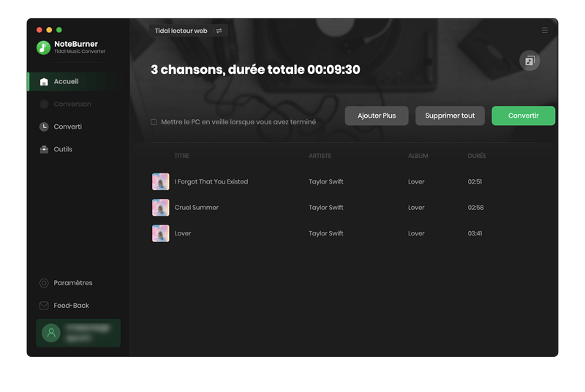Image resolution: width=585 pixels, height=392 pixels.
Task: Click the user avatar icon
Action: [51, 333]
